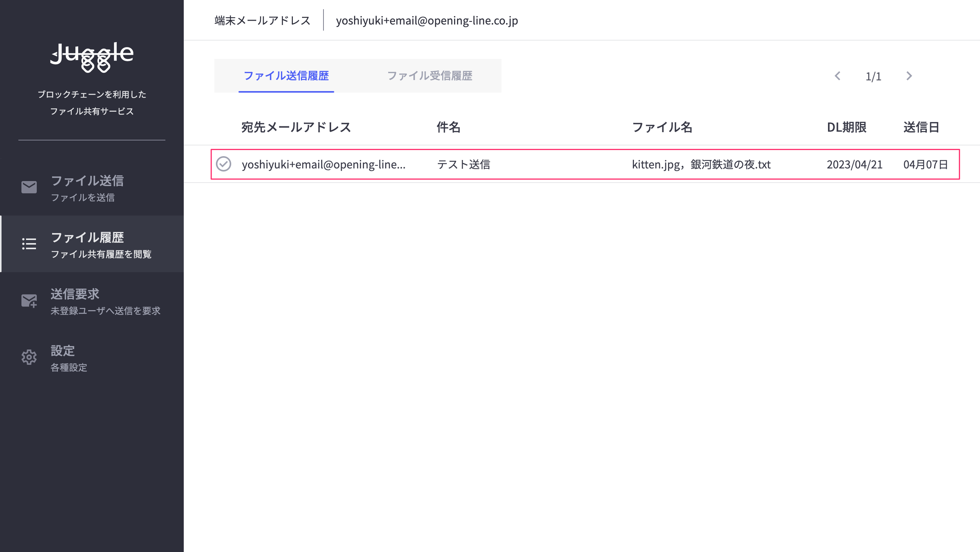The width and height of the screenshot is (980, 552).
Task: Click the gear icon for 設定
Action: [29, 357]
